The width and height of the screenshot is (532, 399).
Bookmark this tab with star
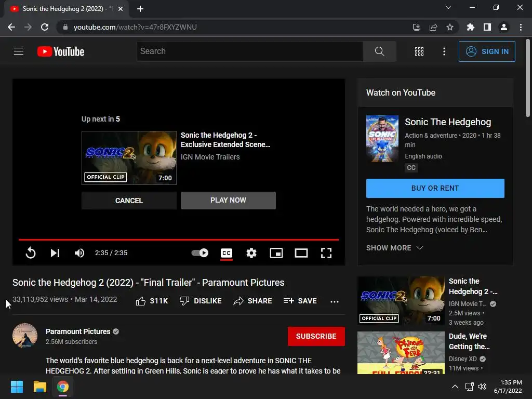tap(450, 27)
